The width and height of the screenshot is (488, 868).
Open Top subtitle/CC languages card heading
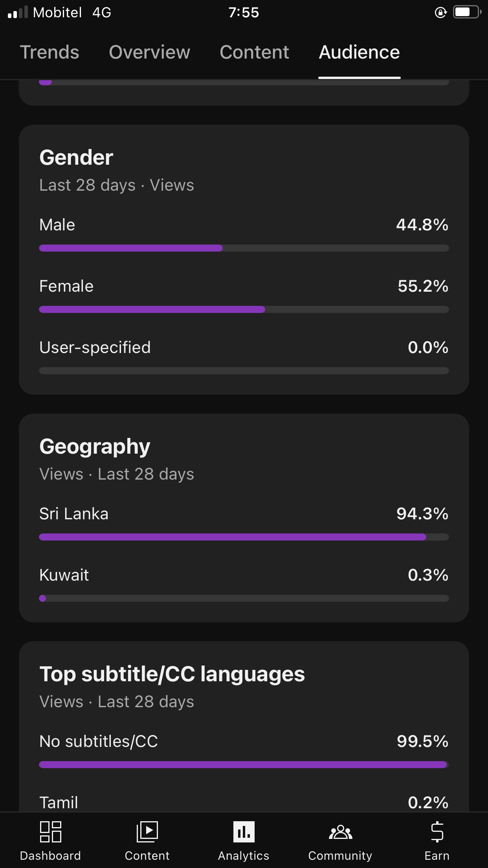point(172,674)
